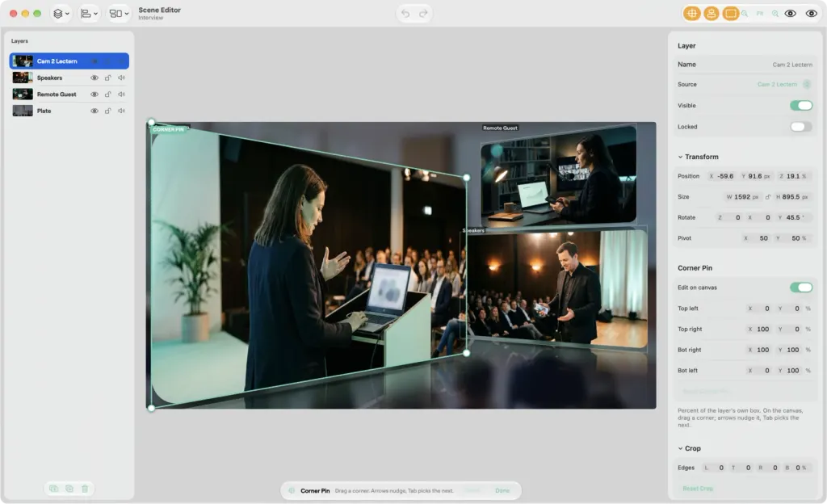Click the duplicate layer icon below layers
This screenshot has height=504, width=827.
coord(69,489)
